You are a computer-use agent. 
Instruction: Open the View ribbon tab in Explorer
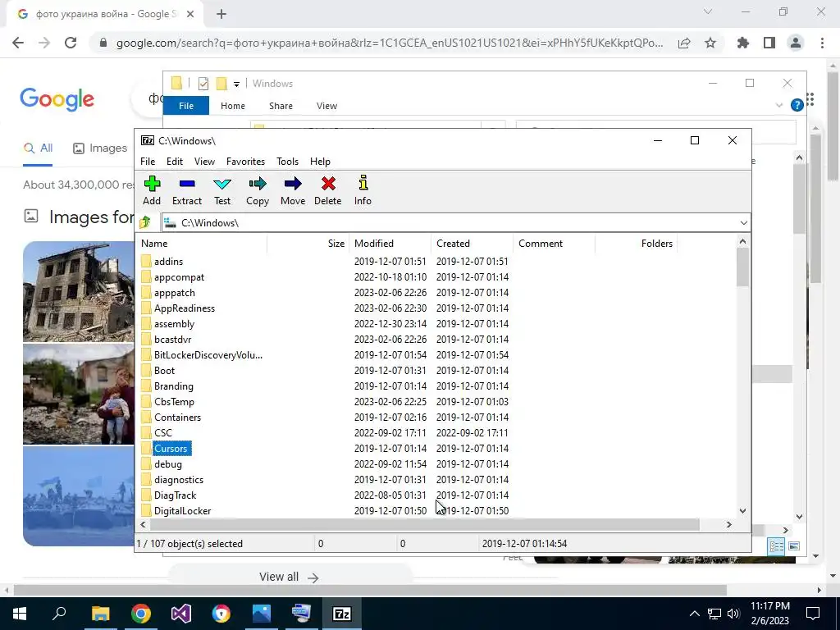coord(326,106)
